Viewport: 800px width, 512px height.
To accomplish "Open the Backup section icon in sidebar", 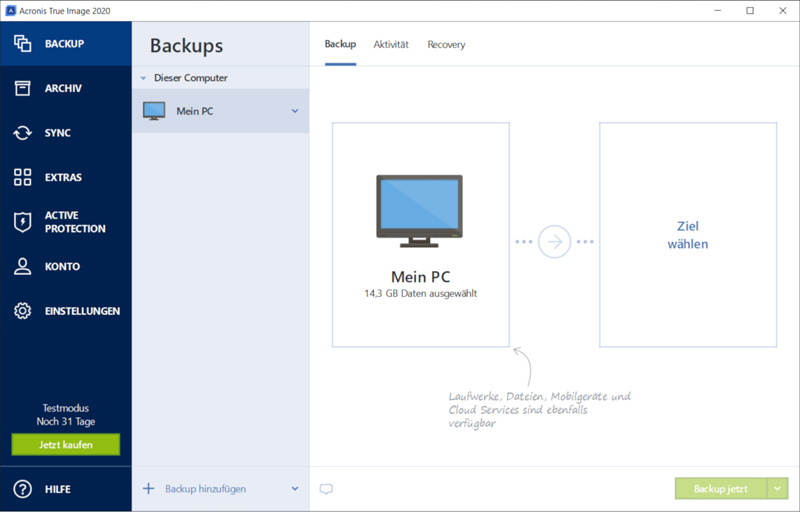I will pos(22,44).
